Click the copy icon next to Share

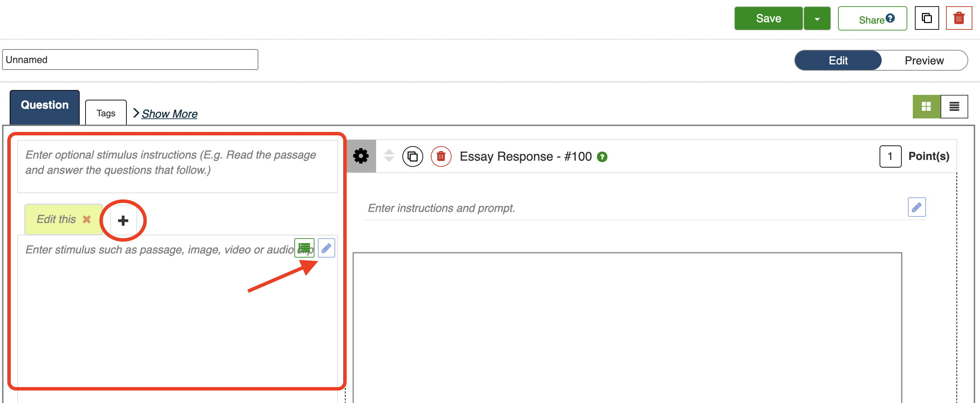pyautogui.click(x=926, y=18)
